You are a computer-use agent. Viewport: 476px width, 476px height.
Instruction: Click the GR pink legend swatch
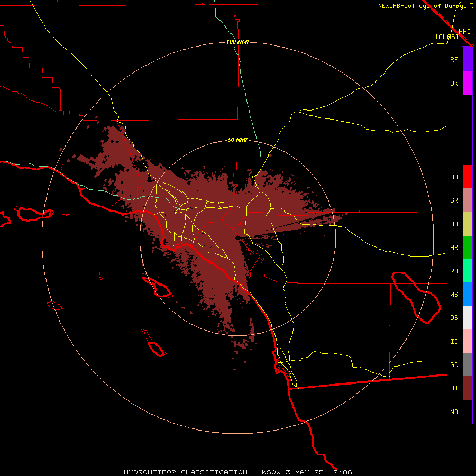[467, 200]
